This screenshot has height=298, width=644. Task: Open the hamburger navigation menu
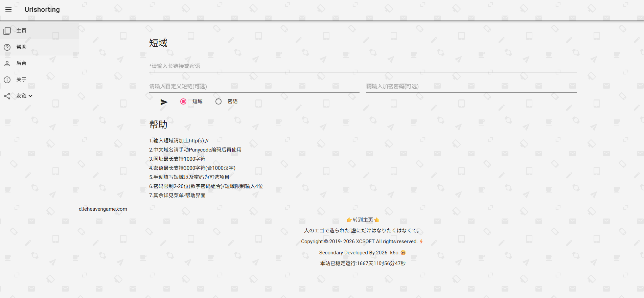(x=8, y=9)
